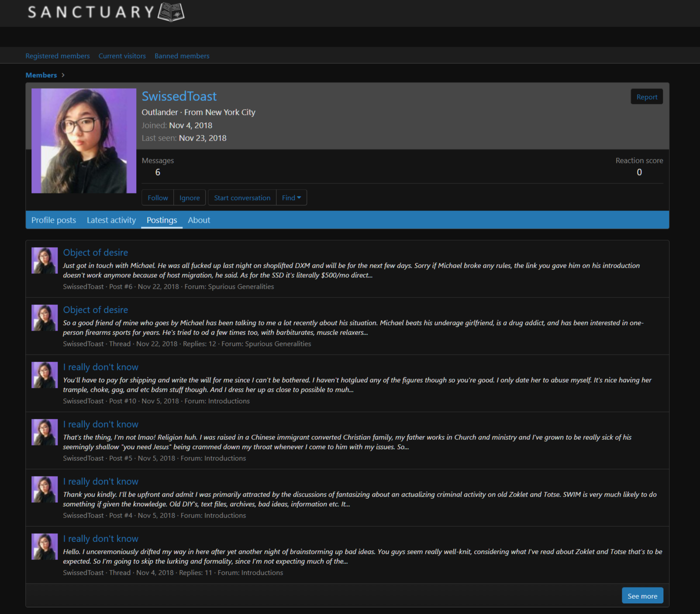Open the Current visitors link
This screenshot has height=614, width=700.
[122, 56]
